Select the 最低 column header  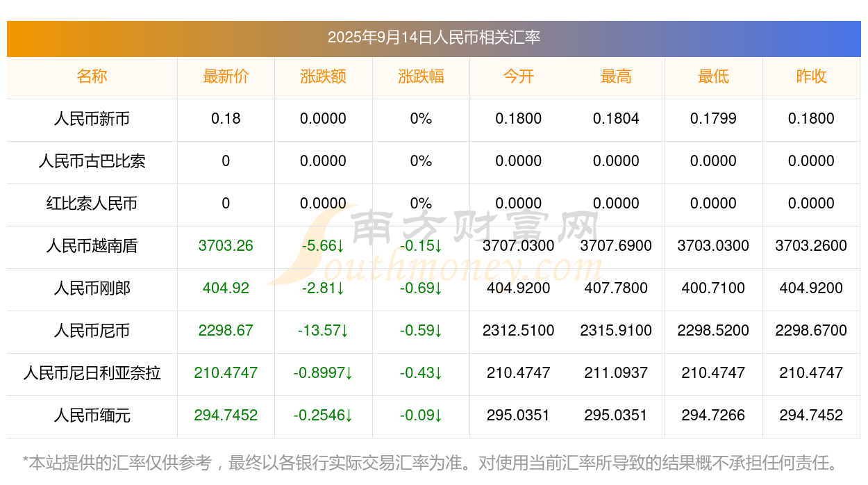pos(713,76)
